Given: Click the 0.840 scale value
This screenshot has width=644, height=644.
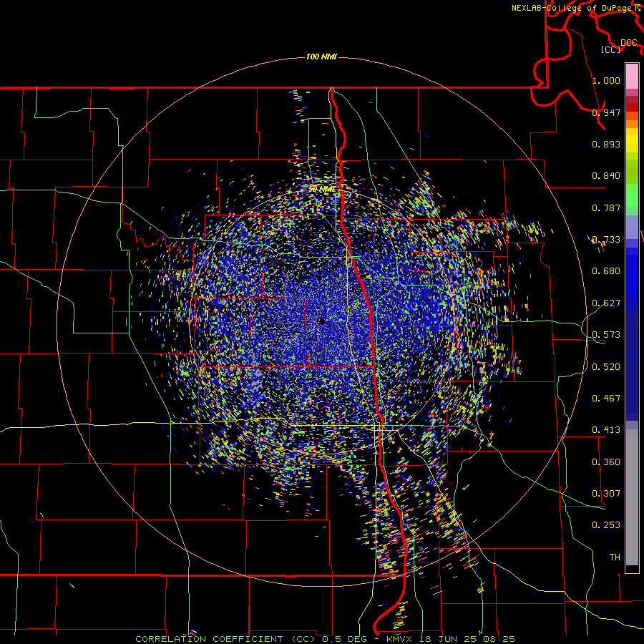Looking at the screenshot, I should 606,176.
